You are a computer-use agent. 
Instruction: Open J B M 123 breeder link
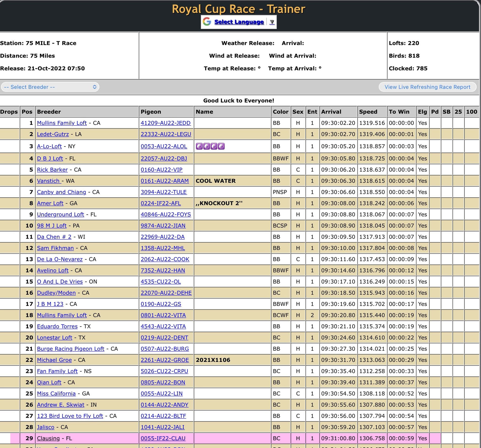50,304
